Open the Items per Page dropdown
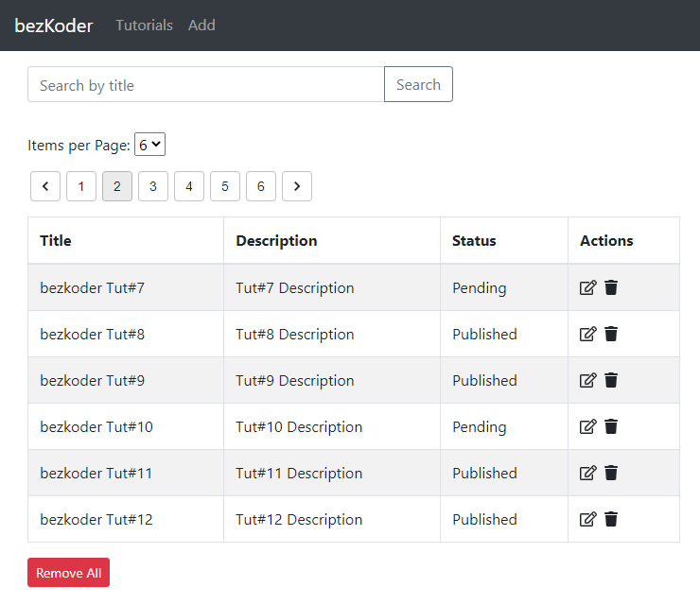Screen dimensions: 700x605 (x=150, y=145)
